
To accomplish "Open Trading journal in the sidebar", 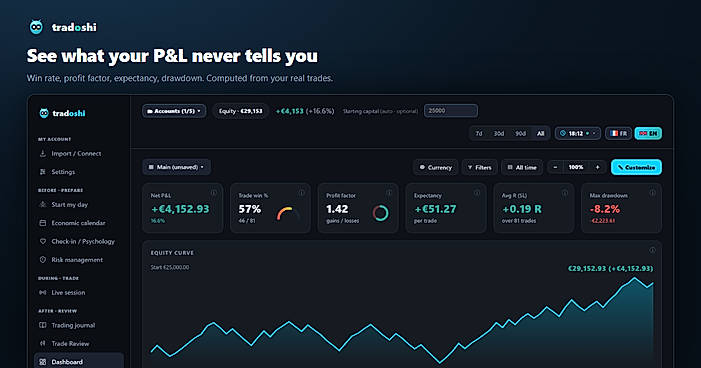I will [x=79, y=325].
